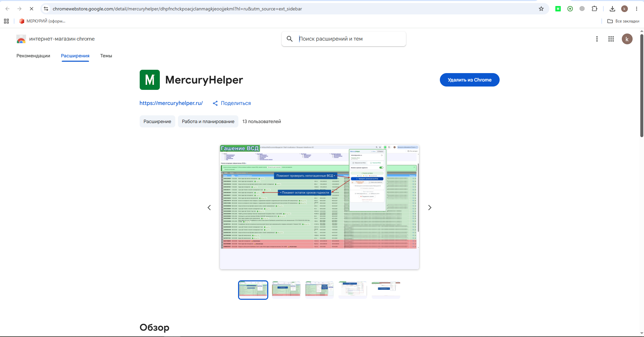Click the Удалить из Chrome button

click(469, 80)
